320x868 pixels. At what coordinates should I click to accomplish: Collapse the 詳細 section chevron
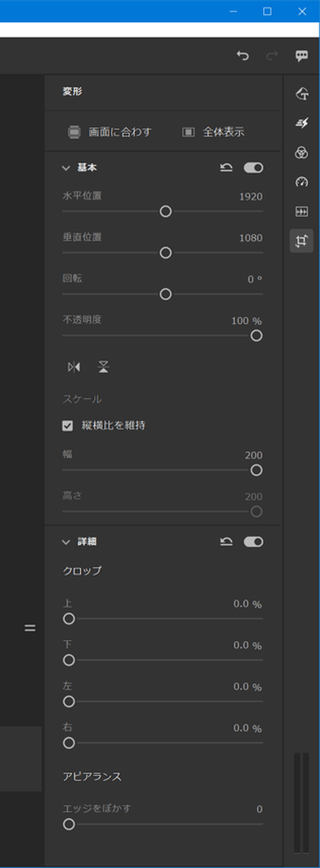tap(66, 542)
